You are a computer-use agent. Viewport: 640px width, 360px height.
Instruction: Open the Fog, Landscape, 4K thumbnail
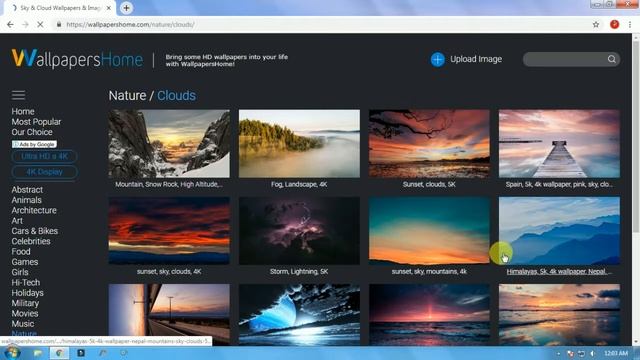pyautogui.click(x=299, y=144)
